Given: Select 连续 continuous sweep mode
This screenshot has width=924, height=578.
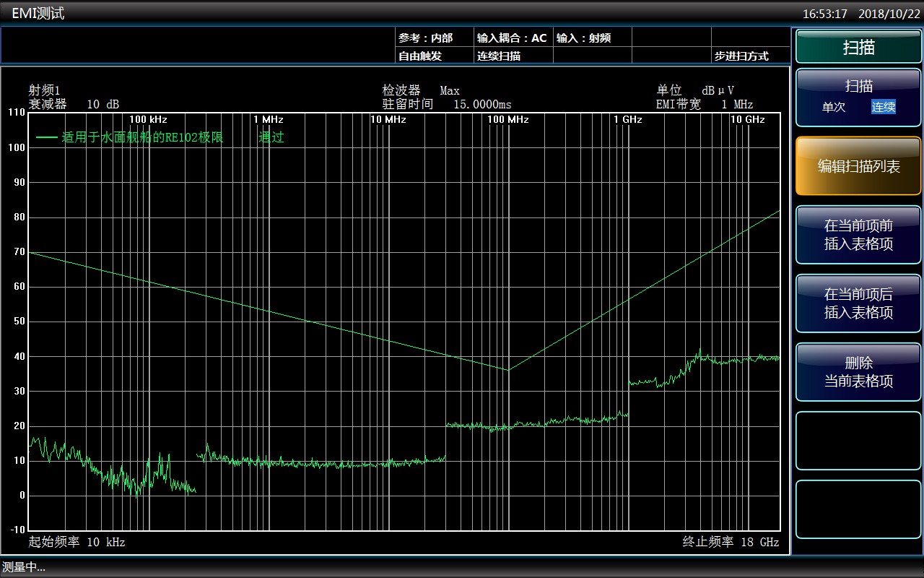Looking at the screenshot, I should [x=883, y=107].
